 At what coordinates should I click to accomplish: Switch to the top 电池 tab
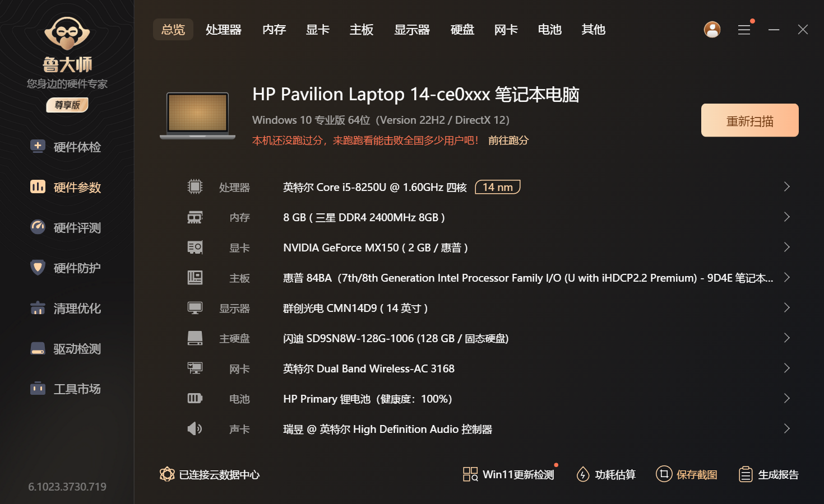pyautogui.click(x=550, y=30)
